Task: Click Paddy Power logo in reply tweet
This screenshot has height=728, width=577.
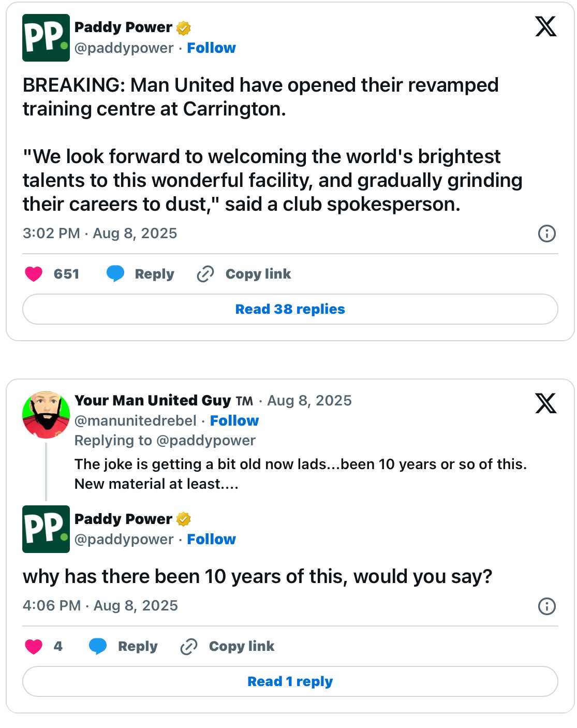Action: click(x=46, y=529)
